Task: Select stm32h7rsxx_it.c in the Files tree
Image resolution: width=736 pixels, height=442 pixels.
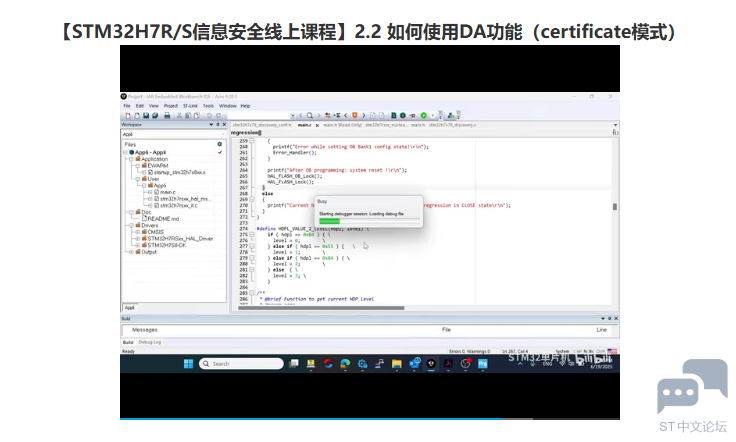Action: (x=179, y=206)
